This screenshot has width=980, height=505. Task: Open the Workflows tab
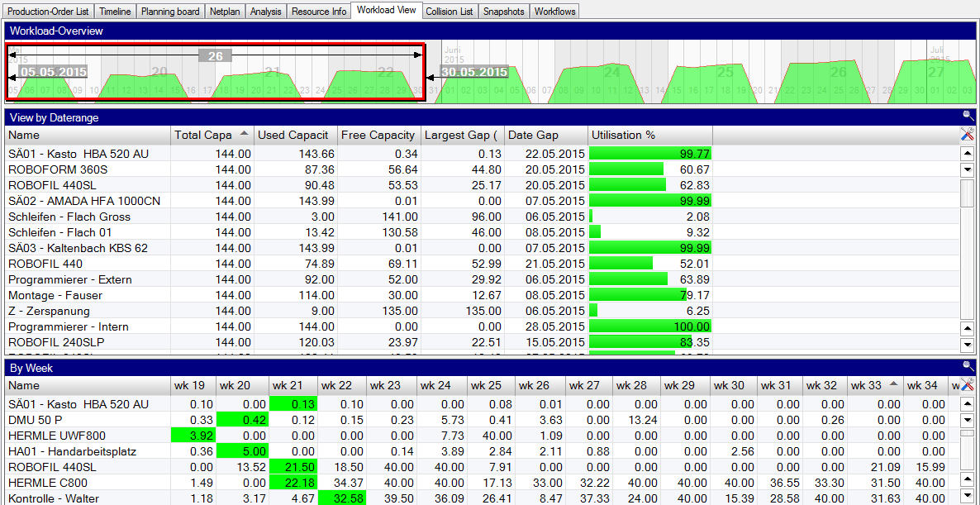(555, 12)
